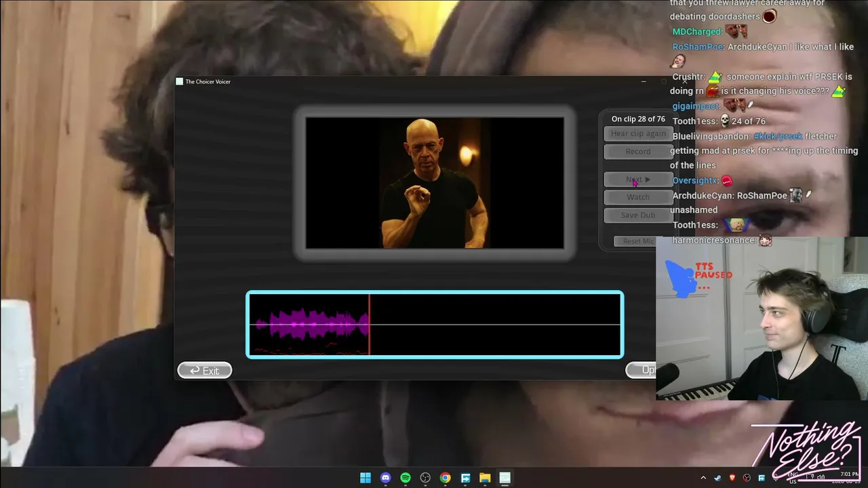This screenshot has height=488, width=868.
Task: Click the Crushtr username in chat
Action: tap(689, 77)
